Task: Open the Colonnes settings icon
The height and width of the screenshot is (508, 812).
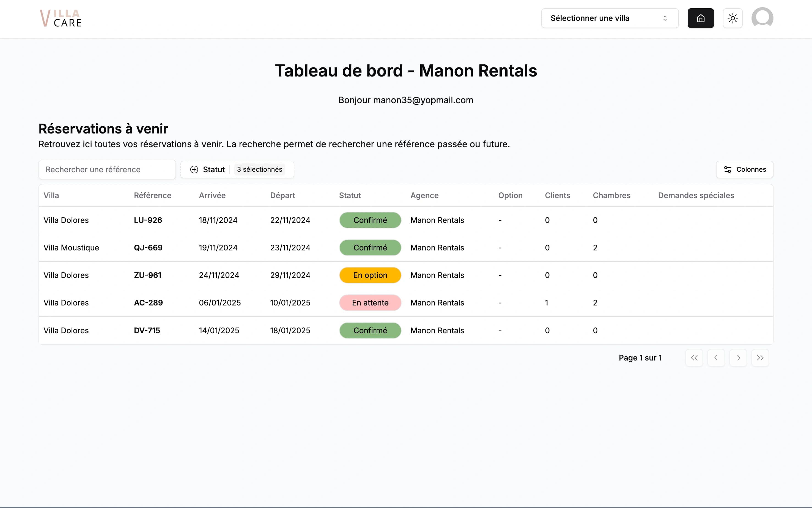Action: click(727, 169)
